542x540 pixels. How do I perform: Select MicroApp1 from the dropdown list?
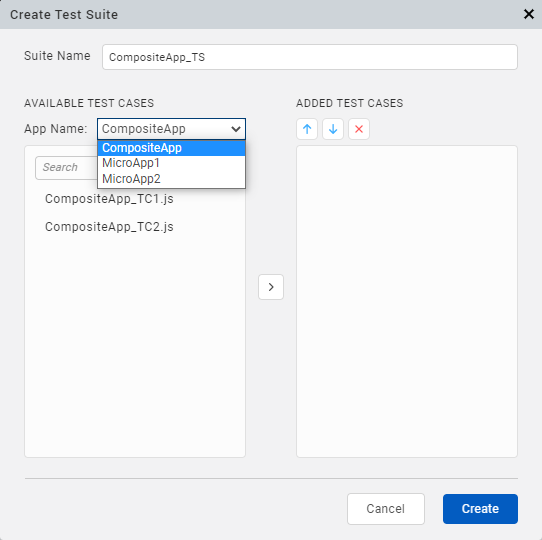pyautogui.click(x=171, y=163)
